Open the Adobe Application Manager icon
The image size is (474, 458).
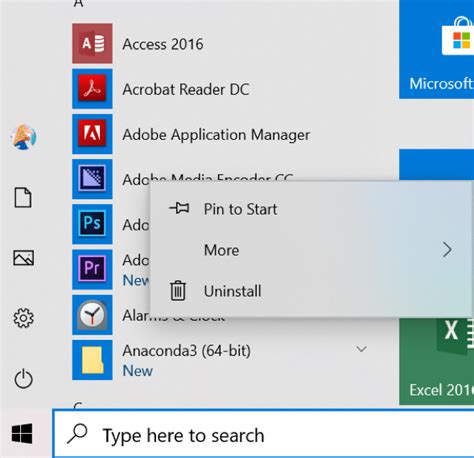[x=92, y=134]
